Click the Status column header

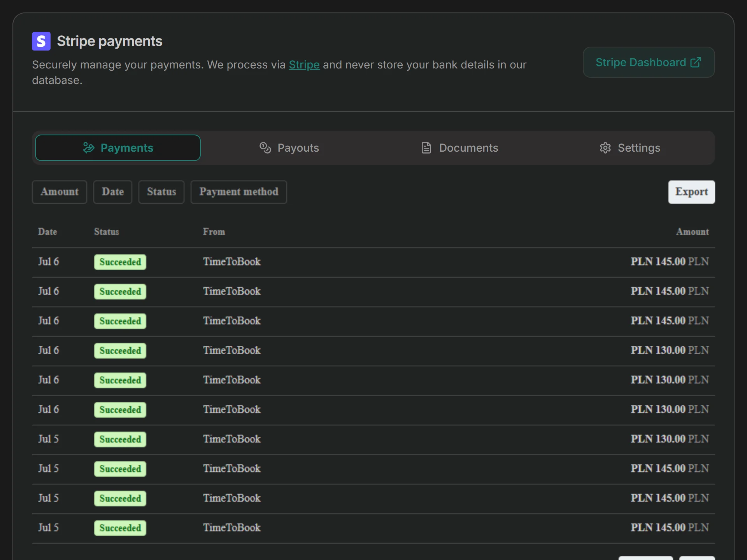tap(107, 232)
